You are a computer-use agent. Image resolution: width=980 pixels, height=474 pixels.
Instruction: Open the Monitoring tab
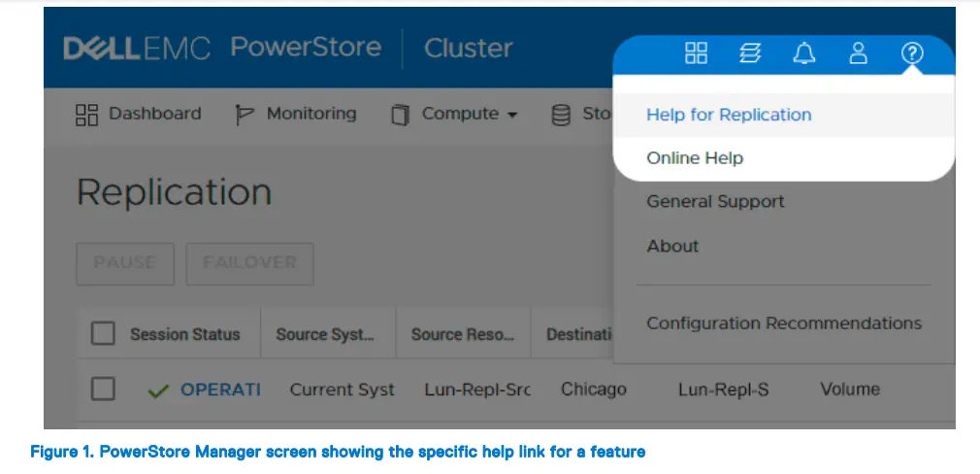296,114
